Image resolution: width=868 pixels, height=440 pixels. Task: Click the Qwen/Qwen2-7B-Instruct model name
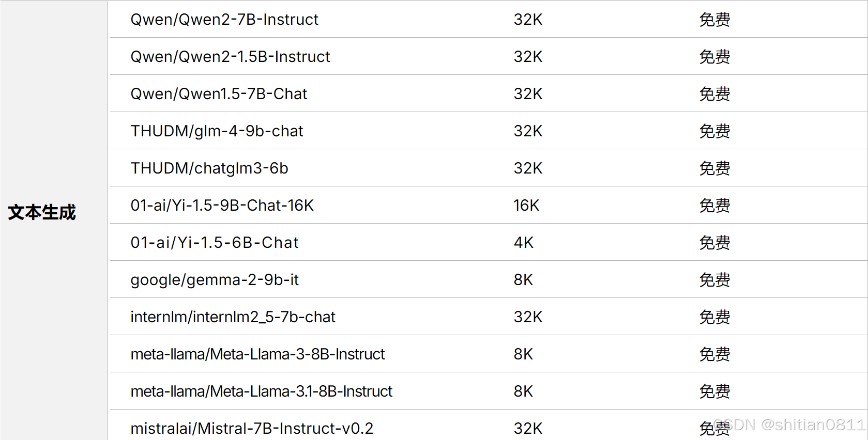click(x=224, y=20)
